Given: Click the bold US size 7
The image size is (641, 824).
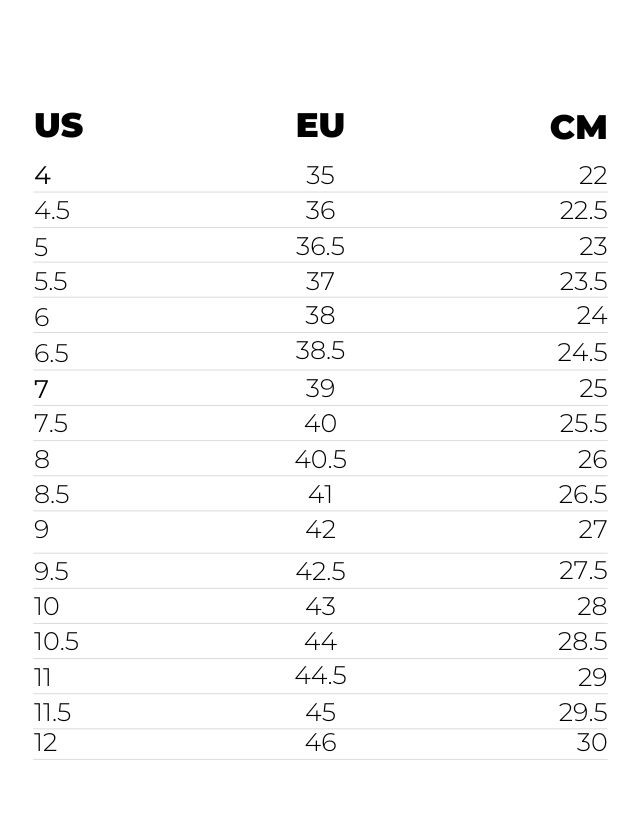Looking at the screenshot, I should pyautogui.click(x=42, y=389).
